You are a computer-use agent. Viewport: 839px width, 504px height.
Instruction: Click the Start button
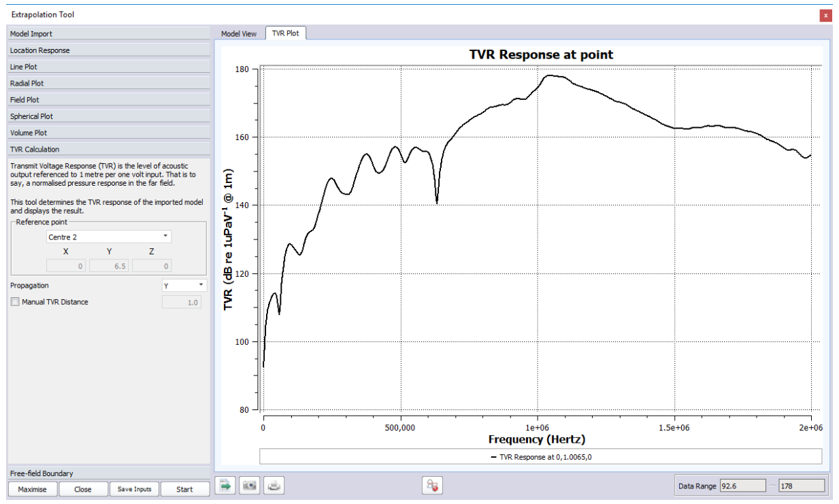pyautogui.click(x=184, y=489)
